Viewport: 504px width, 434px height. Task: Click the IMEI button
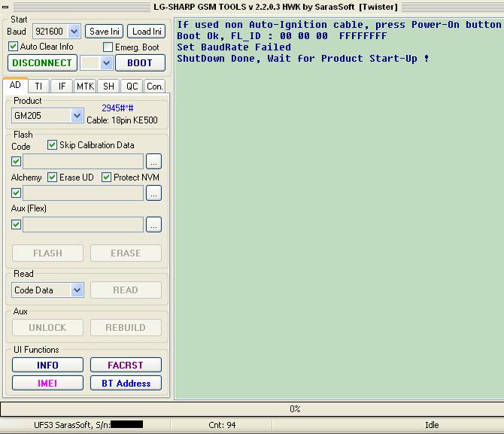47,383
